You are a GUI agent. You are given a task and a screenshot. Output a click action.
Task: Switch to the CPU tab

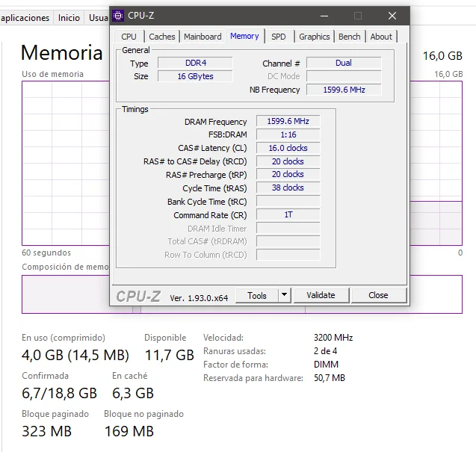[x=129, y=37]
